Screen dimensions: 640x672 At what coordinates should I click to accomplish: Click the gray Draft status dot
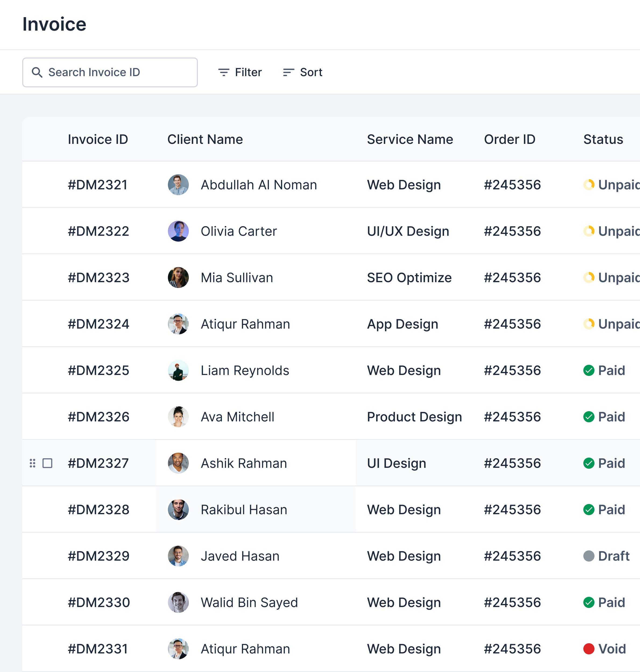[589, 556]
